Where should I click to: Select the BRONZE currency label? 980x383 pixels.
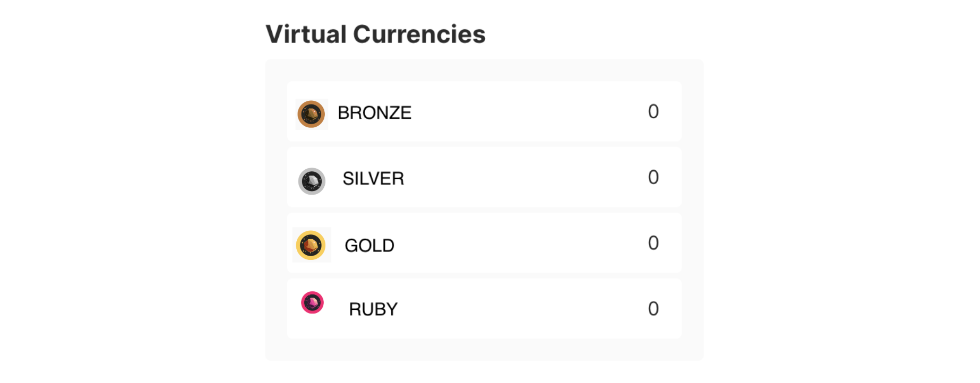374,113
